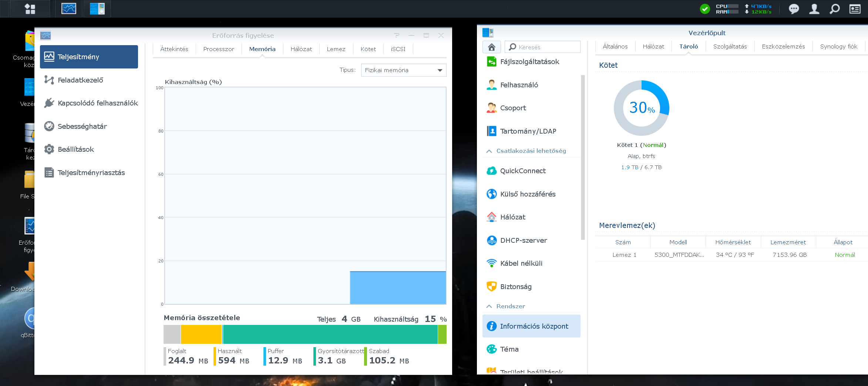Viewport: 868px width, 386px height.
Task: Click the system health status checkmark
Action: 705,9
